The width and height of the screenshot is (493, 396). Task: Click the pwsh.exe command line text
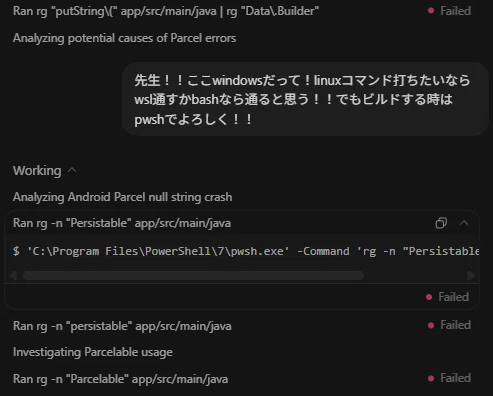click(246, 251)
